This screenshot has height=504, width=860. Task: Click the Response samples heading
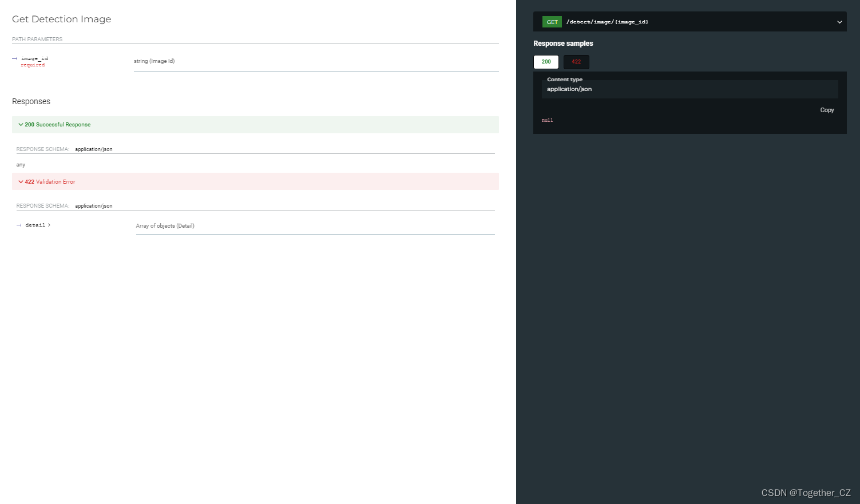(563, 43)
